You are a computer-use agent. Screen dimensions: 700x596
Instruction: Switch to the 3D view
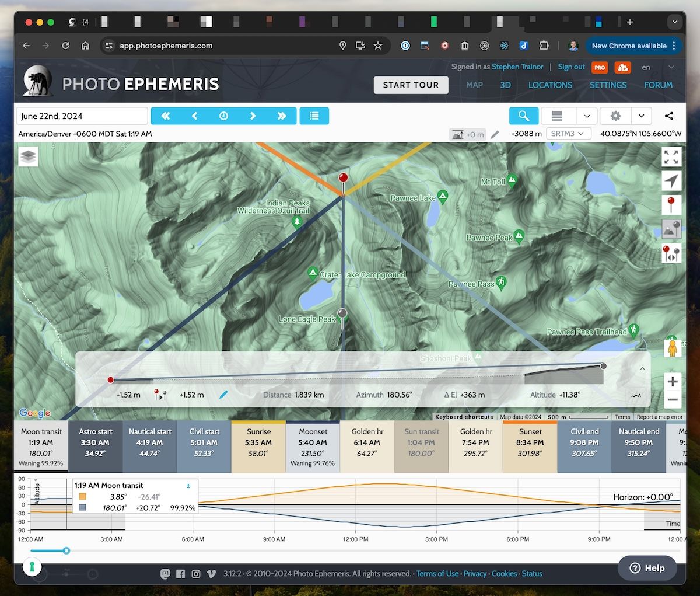(x=505, y=85)
